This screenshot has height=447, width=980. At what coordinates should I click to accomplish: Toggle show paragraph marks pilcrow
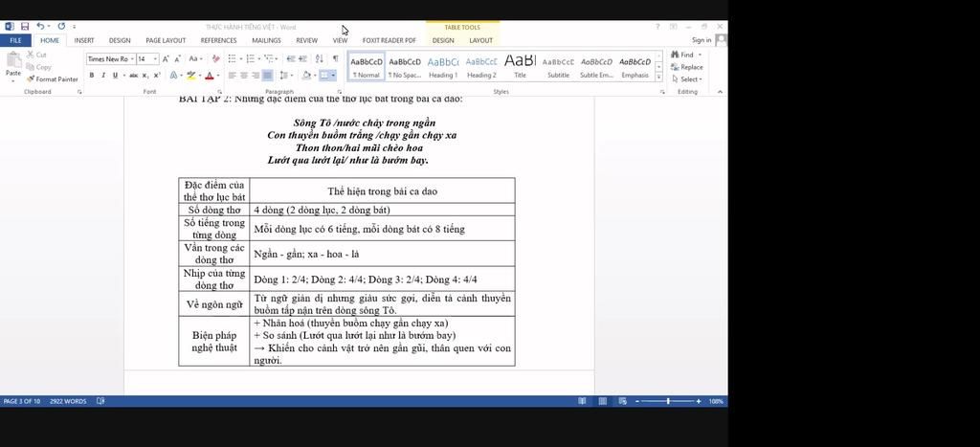[x=336, y=58]
